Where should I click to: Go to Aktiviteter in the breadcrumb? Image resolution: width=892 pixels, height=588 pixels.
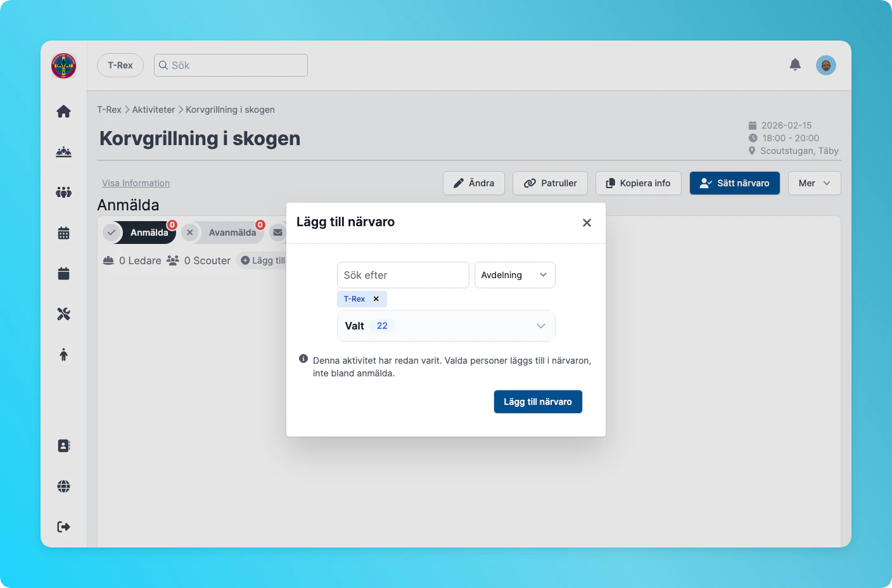tap(153, 109)
